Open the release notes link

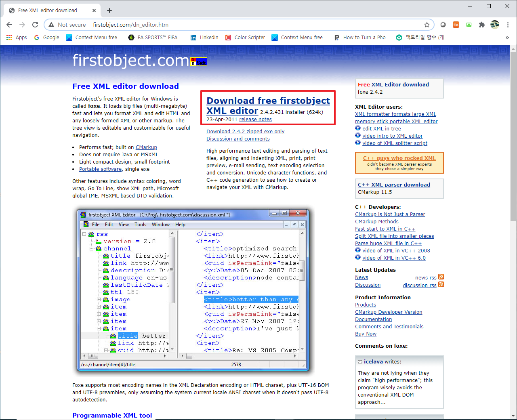pos(255,120)
